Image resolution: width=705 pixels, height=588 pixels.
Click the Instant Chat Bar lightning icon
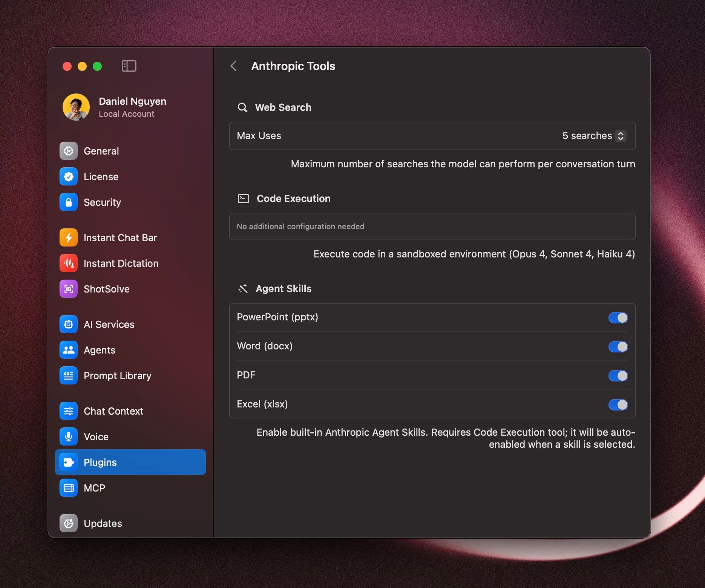pyautogui.click(x=69, y=238)
